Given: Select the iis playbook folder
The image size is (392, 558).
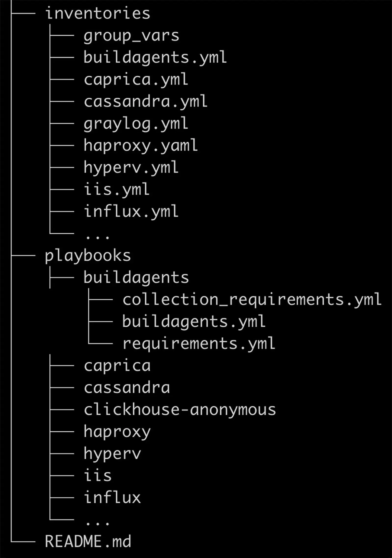Looking at the screenshot, I should click(98, 476).
